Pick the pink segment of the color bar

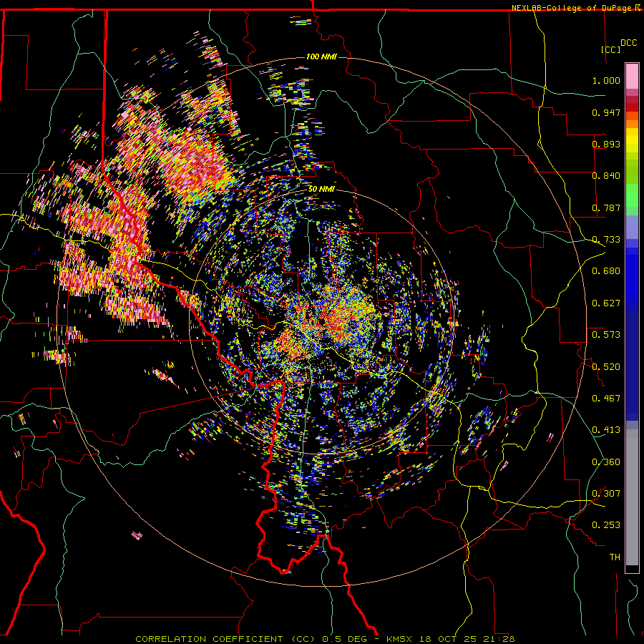pyautogui.click(x=632, y=76)
